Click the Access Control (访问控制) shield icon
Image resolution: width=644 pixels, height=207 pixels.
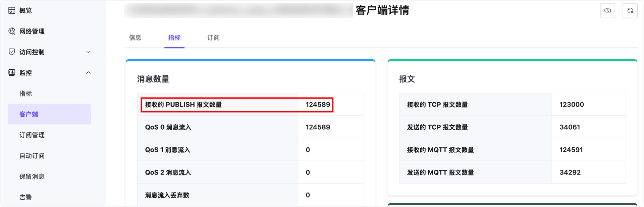pyautogui.click(x=12, y=52)
